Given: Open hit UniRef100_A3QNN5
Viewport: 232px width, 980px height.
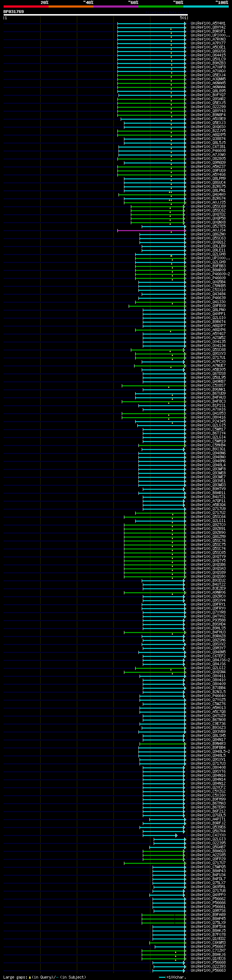Looking at the screenshot, I should pos(208,79).
